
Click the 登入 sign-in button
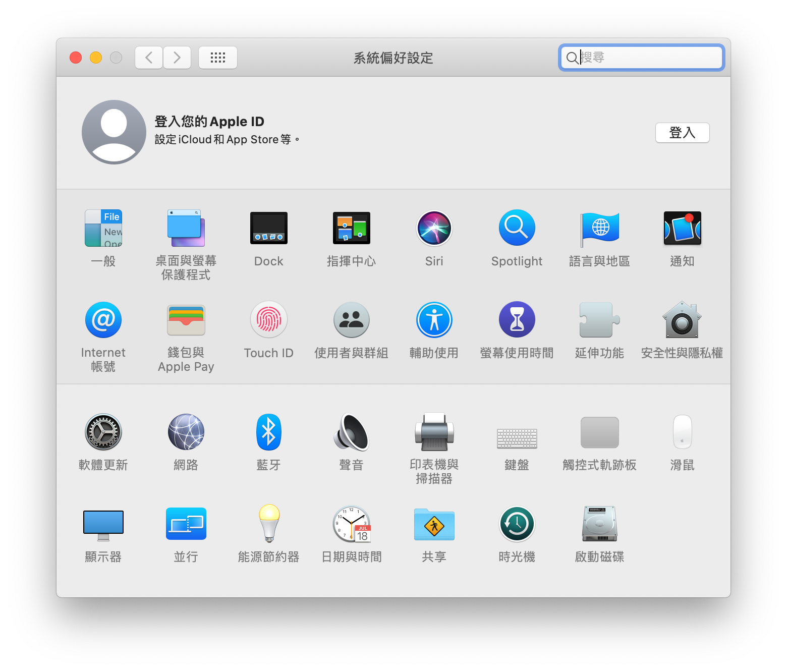point(683,133)
